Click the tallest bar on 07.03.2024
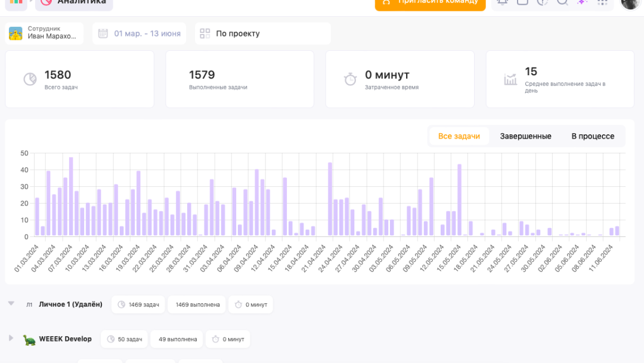Image resolution: width=644 pixels, height=363 pixels. [x=71, y=196]
